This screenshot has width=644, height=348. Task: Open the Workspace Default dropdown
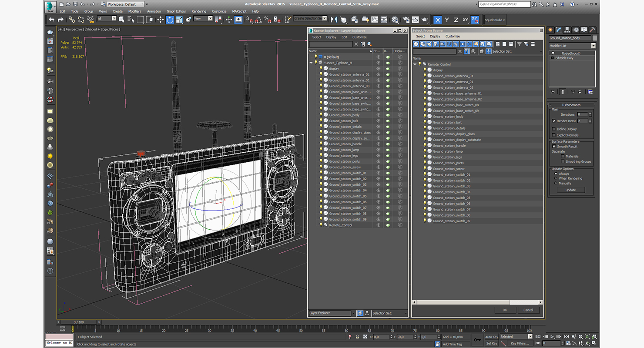click(x=126, y=4)
